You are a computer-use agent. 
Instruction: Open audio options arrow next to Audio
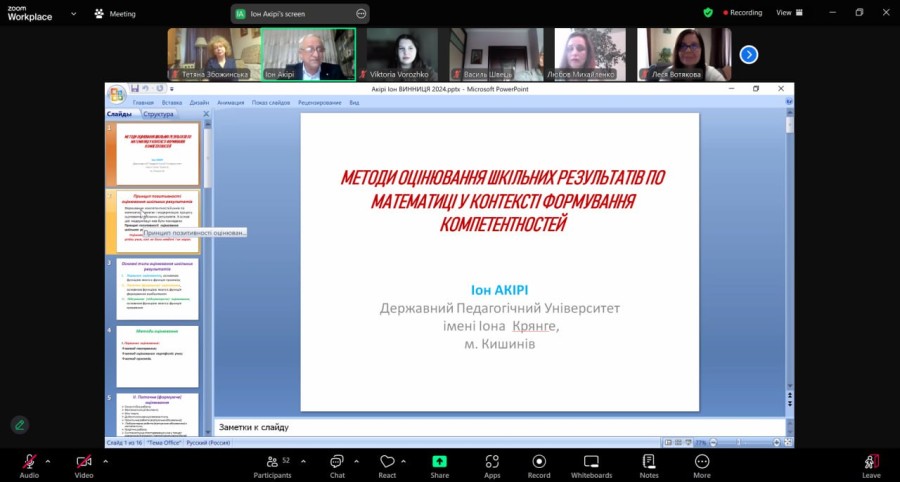click(48, 461)
